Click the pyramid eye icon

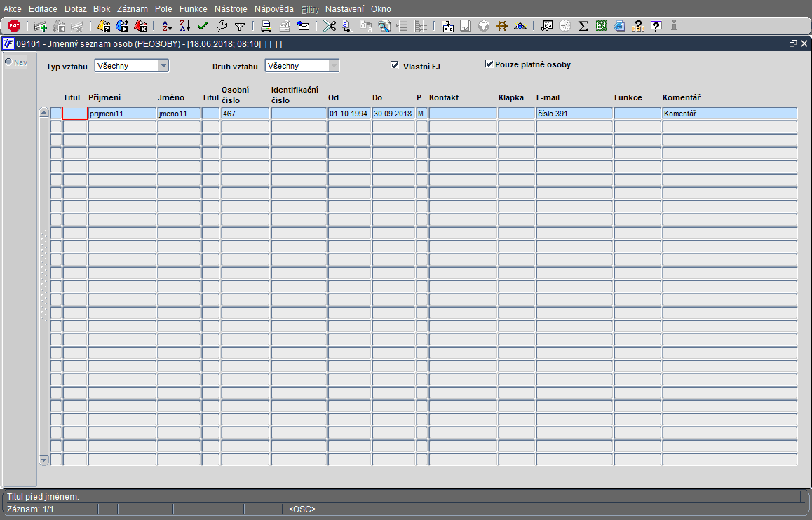520,26
